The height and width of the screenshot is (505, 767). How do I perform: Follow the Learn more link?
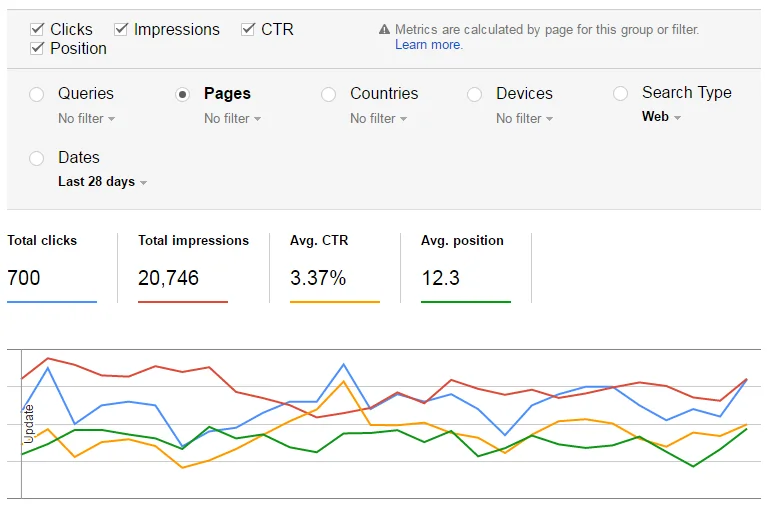[x=429, y=45]
